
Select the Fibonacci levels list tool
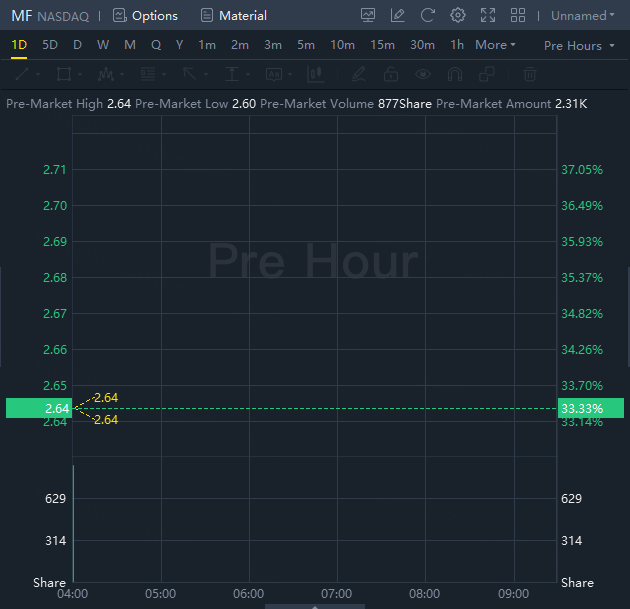pyautogui.click(x=148, y=74)
